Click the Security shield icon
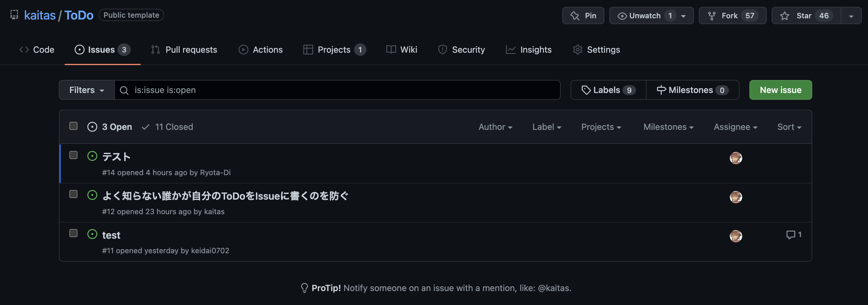The height and width of the screenshot is (305, 868). tap(443, 49)
